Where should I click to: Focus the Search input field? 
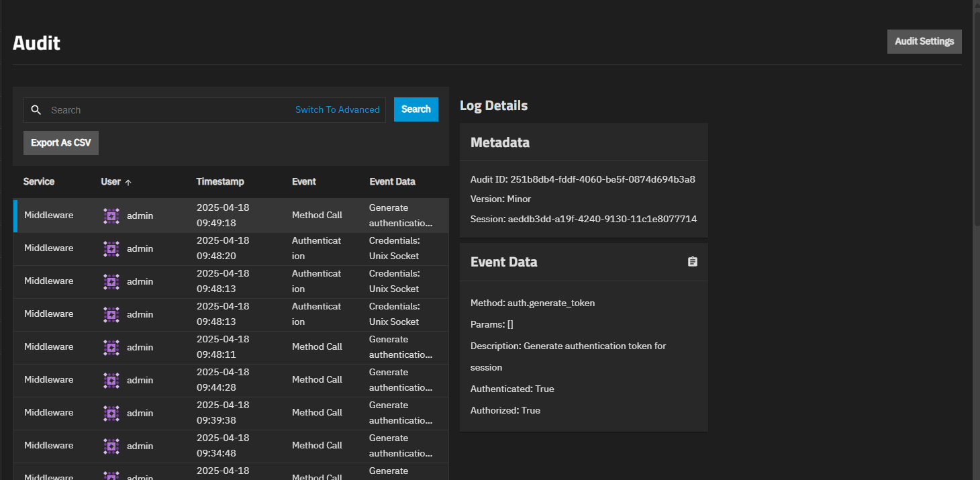[x=168, y=110]
